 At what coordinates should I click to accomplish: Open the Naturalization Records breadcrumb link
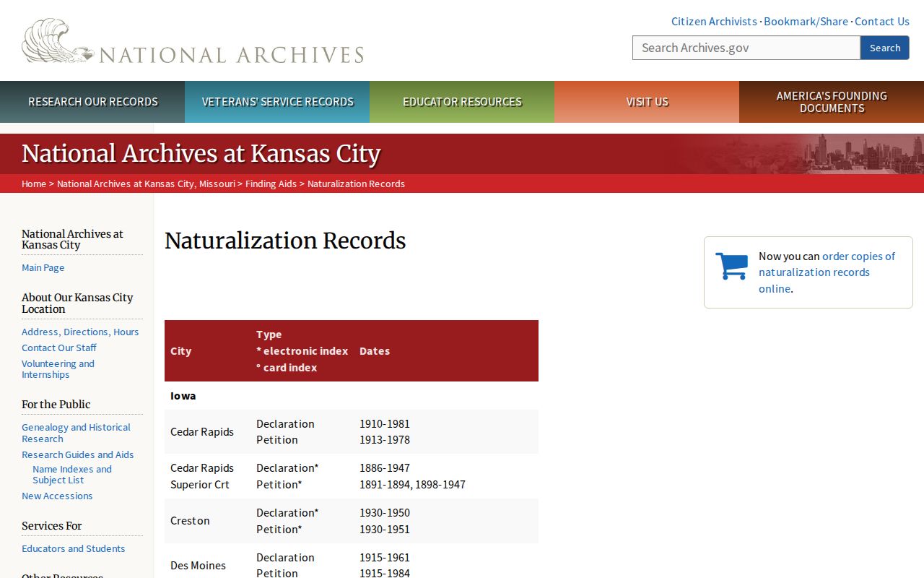click(x=356, y=184)
